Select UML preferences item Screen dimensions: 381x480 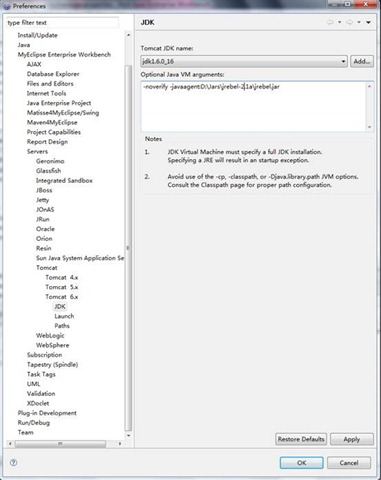pos(33,384)
